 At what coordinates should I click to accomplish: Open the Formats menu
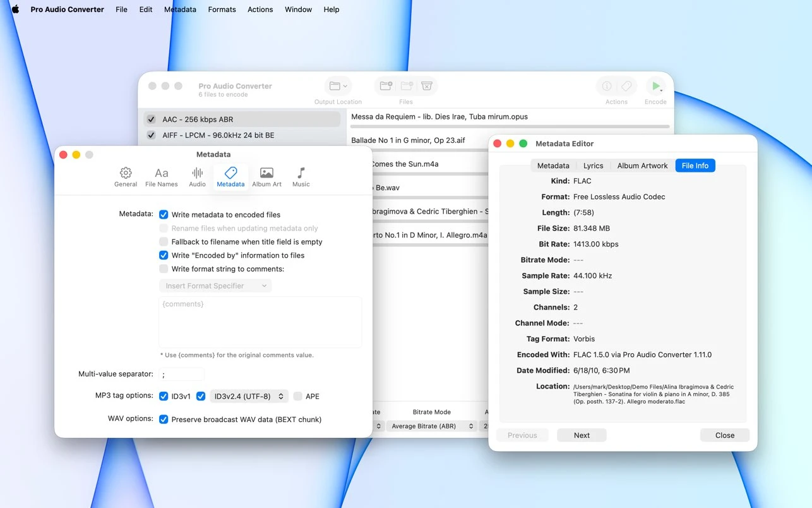coord(222,9)
